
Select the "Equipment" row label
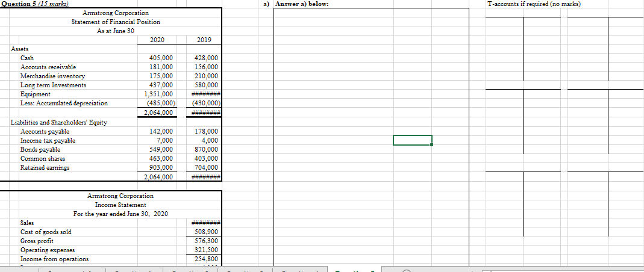[x=34, y=94]
